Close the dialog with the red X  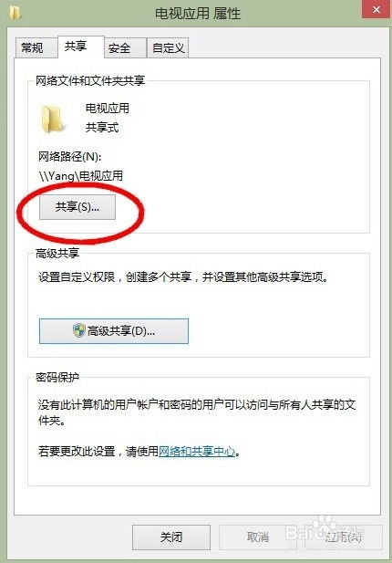click(377, 9)
